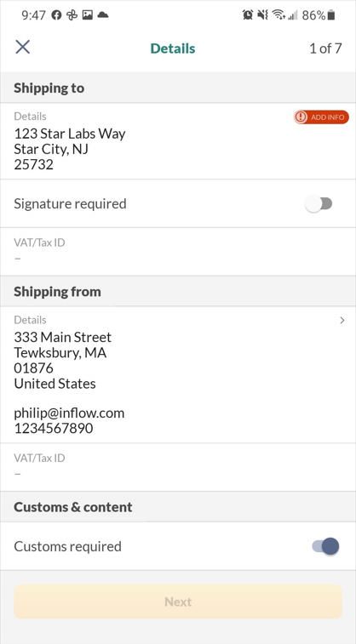The image size is (356, 644).
Task: Tap the Wi-Fi signal icon in status bar
Action: pyautogui.click(x=278, y=15)
